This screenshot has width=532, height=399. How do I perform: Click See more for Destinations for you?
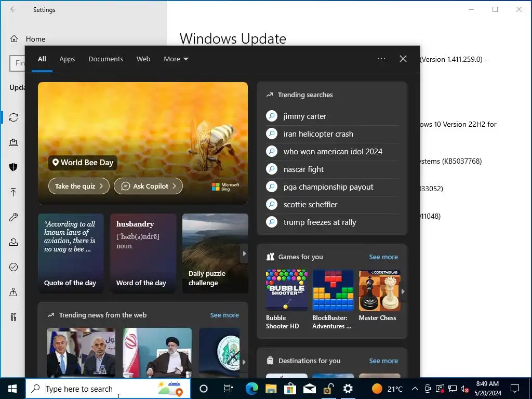tap(383, 361)
